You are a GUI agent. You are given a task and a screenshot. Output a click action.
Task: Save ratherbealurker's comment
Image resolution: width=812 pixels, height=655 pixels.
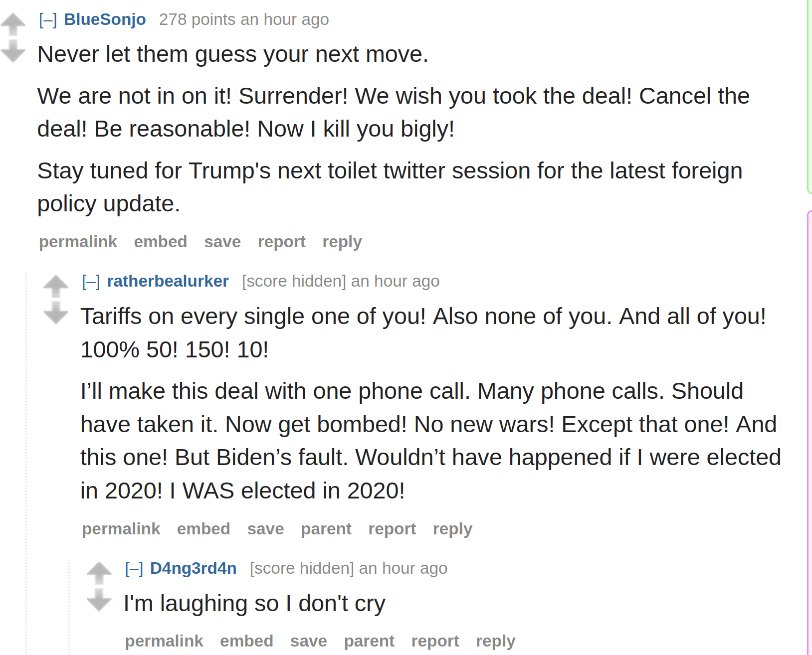[265, 529]
